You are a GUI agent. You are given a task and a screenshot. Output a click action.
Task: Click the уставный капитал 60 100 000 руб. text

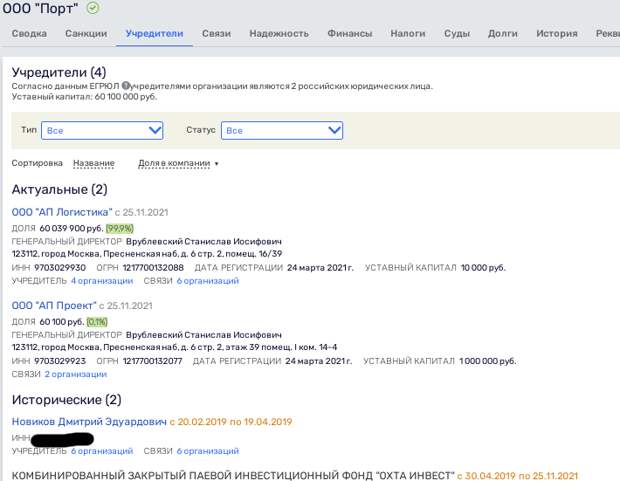pos(85,97)
